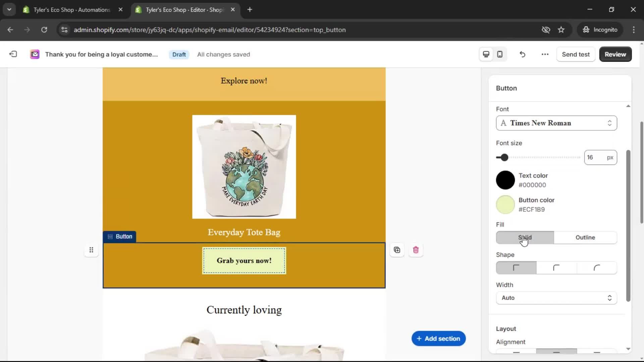Undo the last change
This screenshot has width=644, height=362.
click(522, 54)
